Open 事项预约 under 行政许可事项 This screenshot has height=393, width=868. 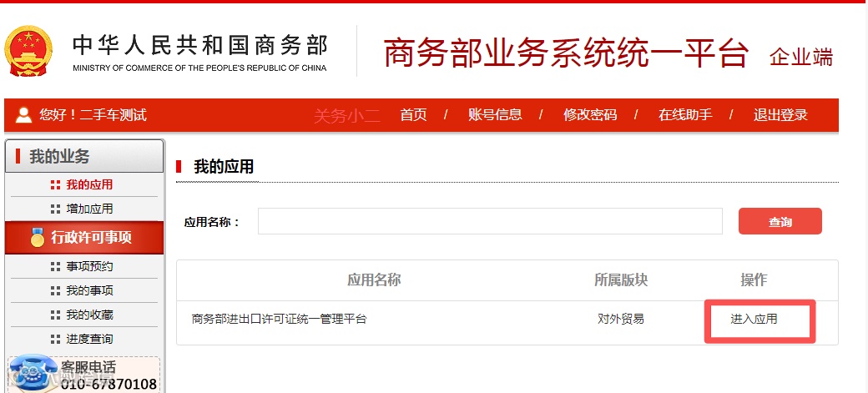click(x=89, y=267)
